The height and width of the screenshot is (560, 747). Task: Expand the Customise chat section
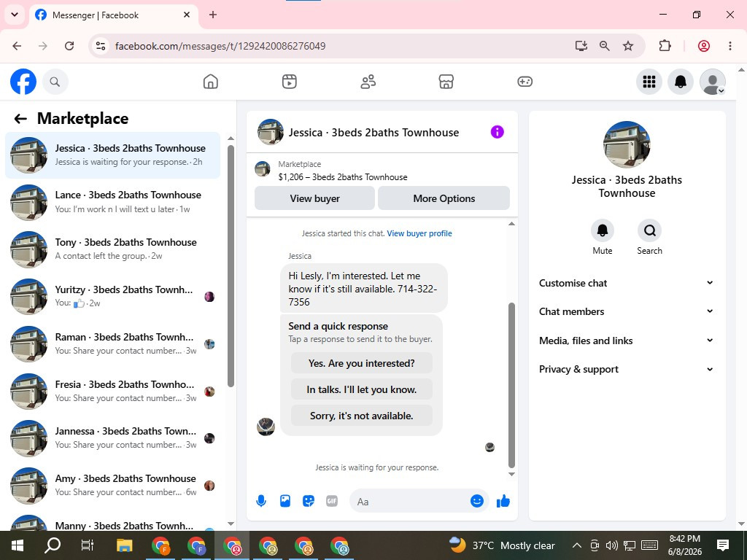pyautogui.click(x=627, y=283)
